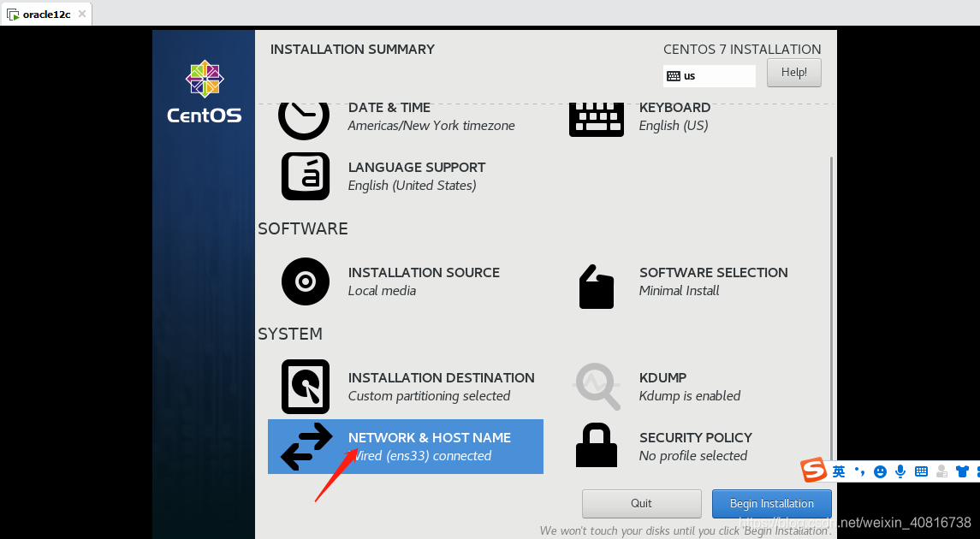The width and height of the screenshot is (980, 539).
Task: Open the Security Policy padlock icon
Action: 597,445
